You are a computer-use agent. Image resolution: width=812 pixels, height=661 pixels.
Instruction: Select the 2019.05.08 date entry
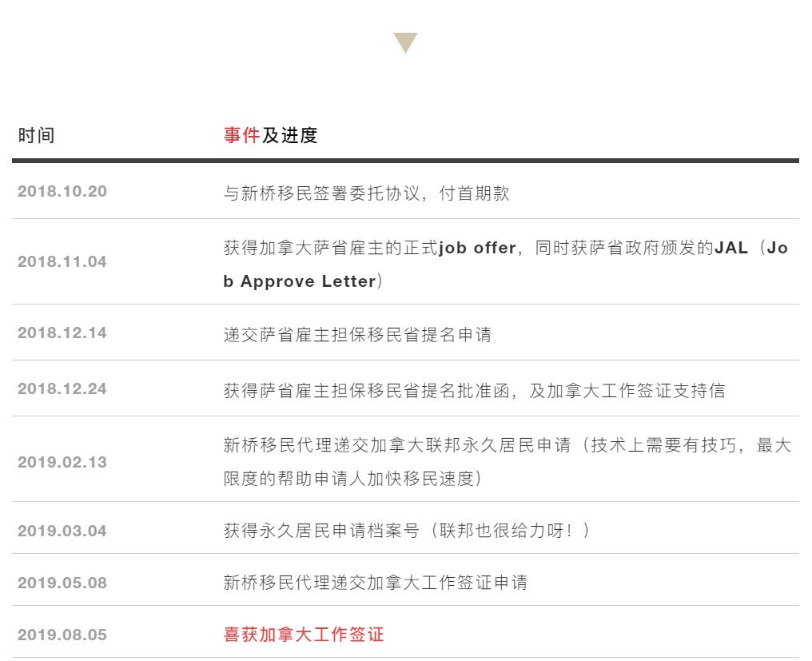[62, 583]
